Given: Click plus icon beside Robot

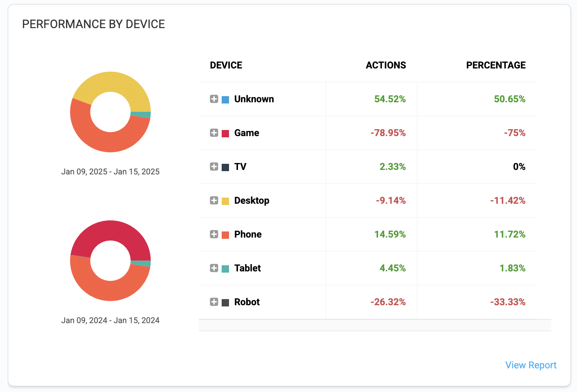Looking at the screenshot, I should point(214,302).
